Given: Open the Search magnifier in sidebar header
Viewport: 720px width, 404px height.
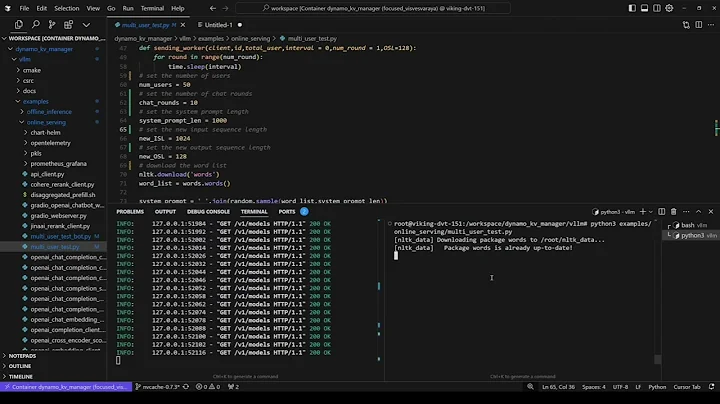Looking at the screenshot, I should (35, 25).
